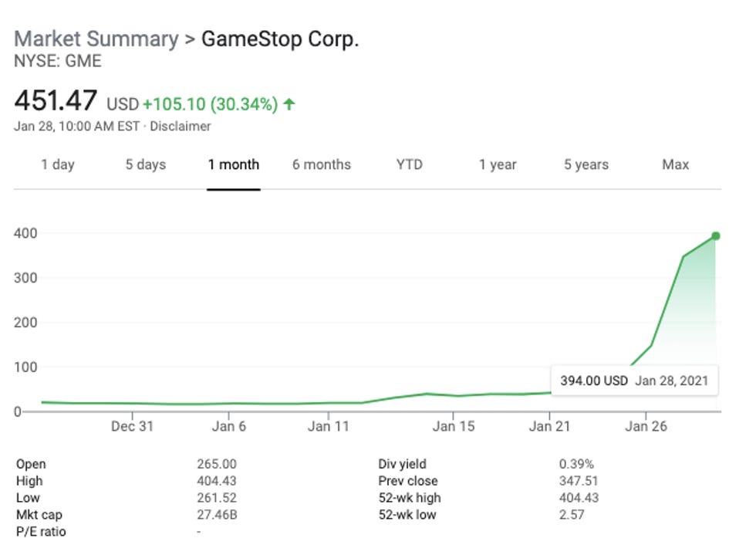Switch to the 1 year tab

click(498, 164)
